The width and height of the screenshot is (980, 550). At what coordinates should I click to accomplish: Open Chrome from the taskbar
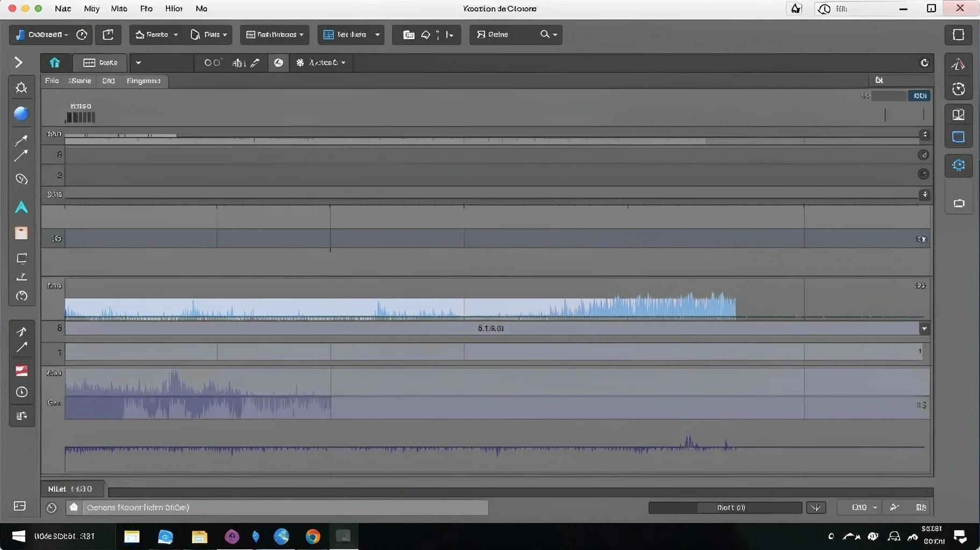click(x=313, y=536)
